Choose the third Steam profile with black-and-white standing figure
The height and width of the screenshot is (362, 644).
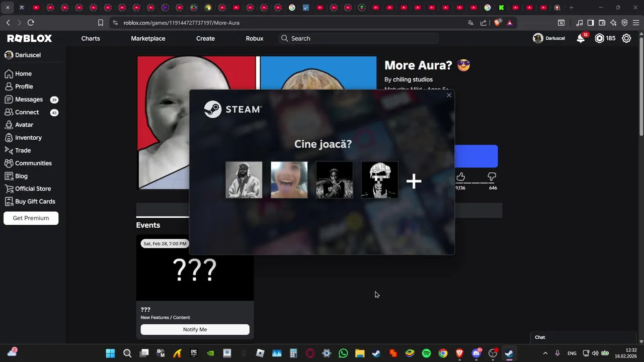pyautogui.click(x=335, y=180)
